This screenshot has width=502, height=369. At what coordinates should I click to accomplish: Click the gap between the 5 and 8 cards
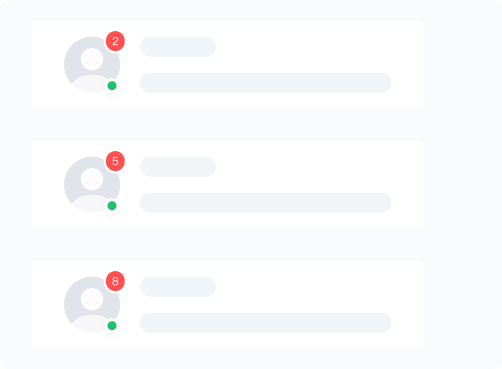227,245
